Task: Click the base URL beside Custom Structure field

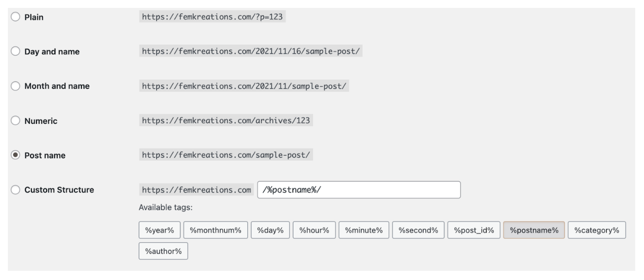Action: pyautogui.click(x=197, y=190)
